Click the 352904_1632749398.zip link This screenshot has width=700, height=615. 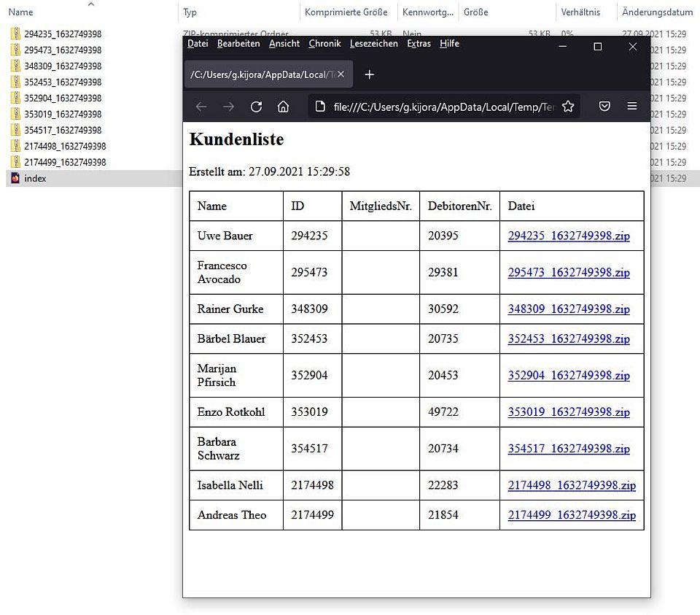coord(569,375)
